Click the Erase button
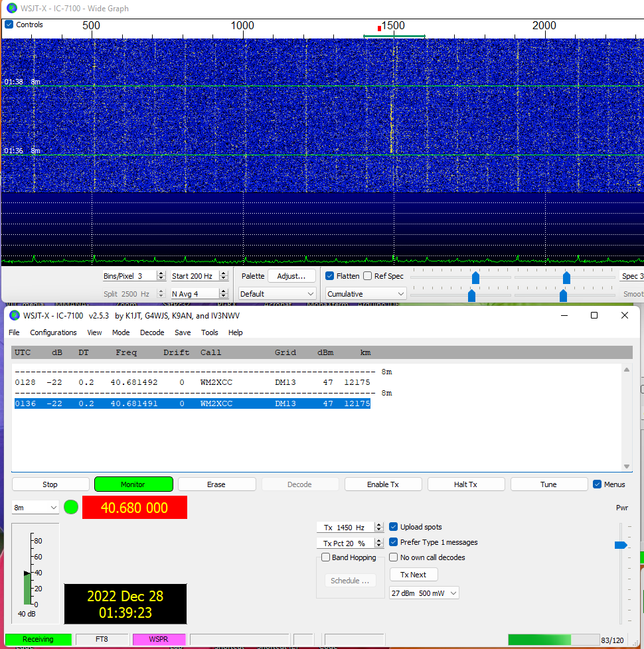The height and width of the screenshot is (649, 644). coord(216,484)
